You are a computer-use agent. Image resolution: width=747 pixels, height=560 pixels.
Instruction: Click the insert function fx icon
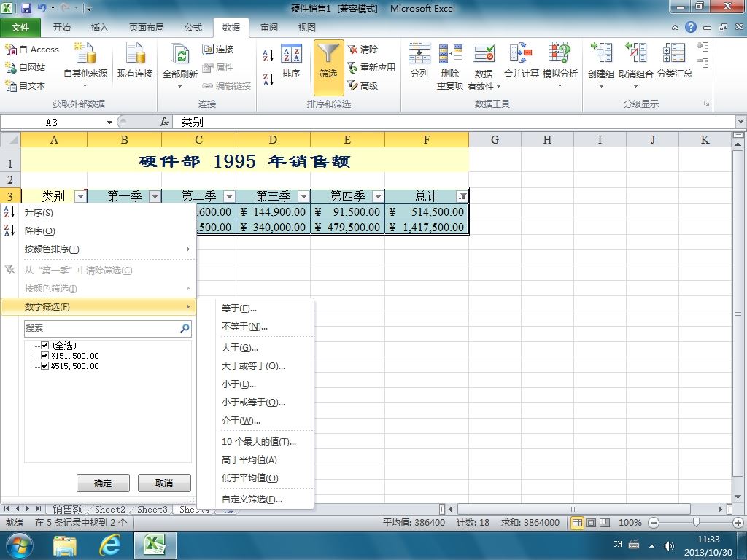pyautogui.click(x=164, y=122)
